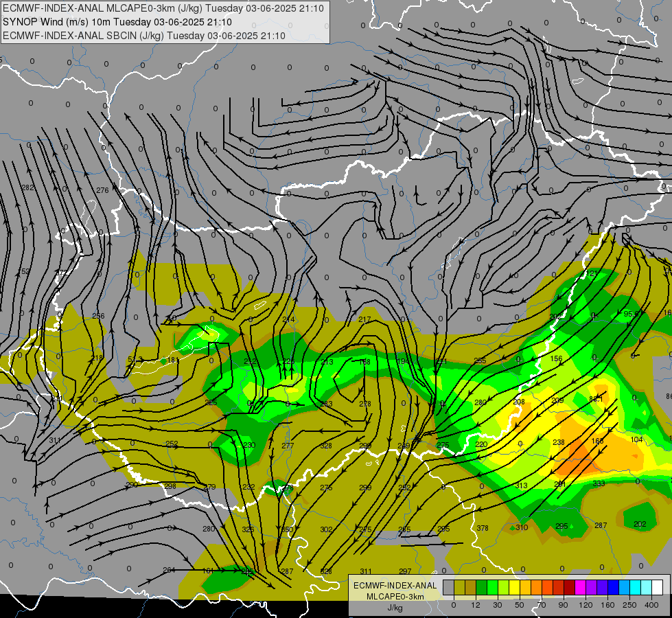Select the yellow legend color swatch
Image resolution: width=672 pixels, height=618 pixels.
pos(515,587)
